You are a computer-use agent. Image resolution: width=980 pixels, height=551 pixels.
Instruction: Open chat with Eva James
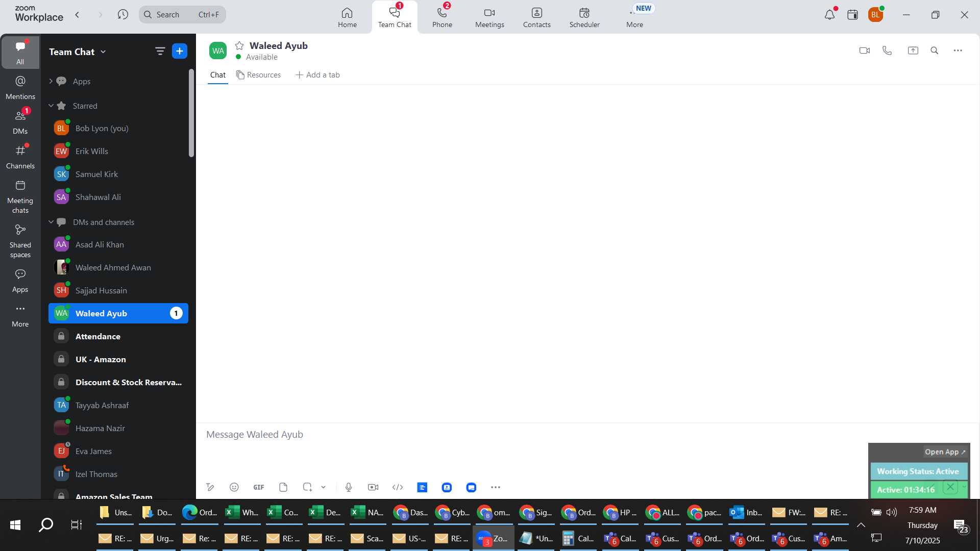[x=118, y=451]
